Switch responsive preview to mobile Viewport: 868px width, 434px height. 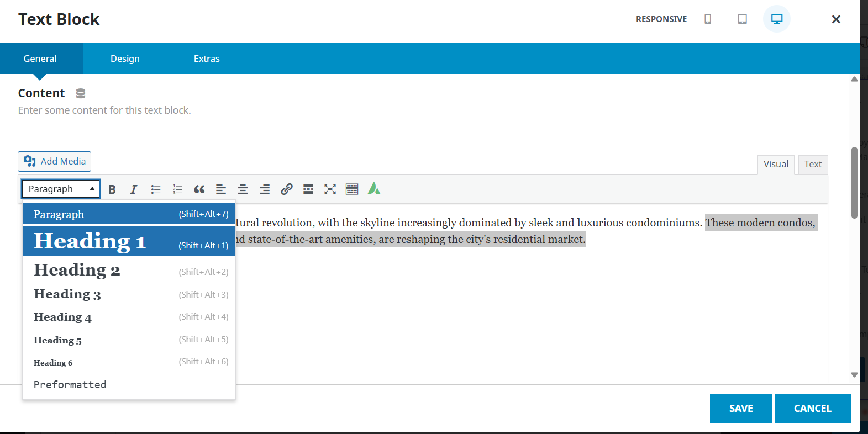[x=708, y=19]
